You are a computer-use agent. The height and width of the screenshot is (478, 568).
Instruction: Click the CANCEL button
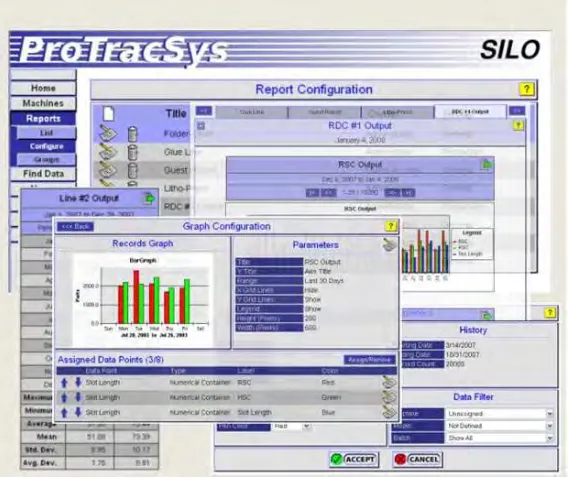pos(417,460)
